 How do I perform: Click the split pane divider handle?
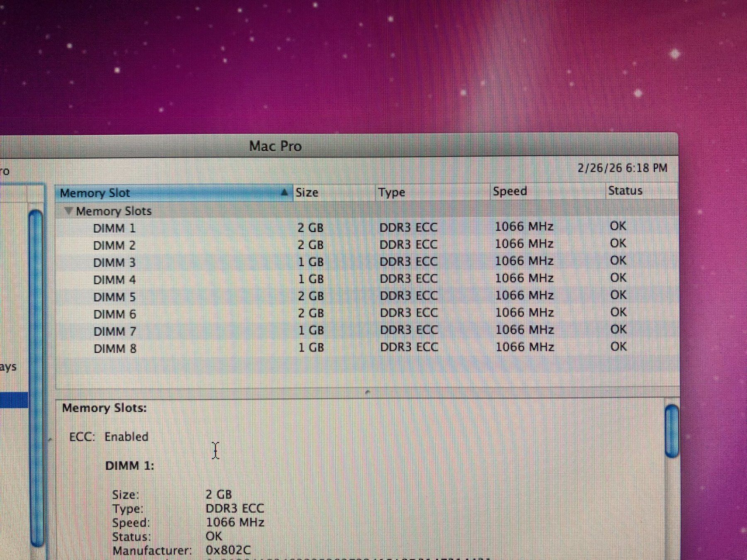point(367,392)
